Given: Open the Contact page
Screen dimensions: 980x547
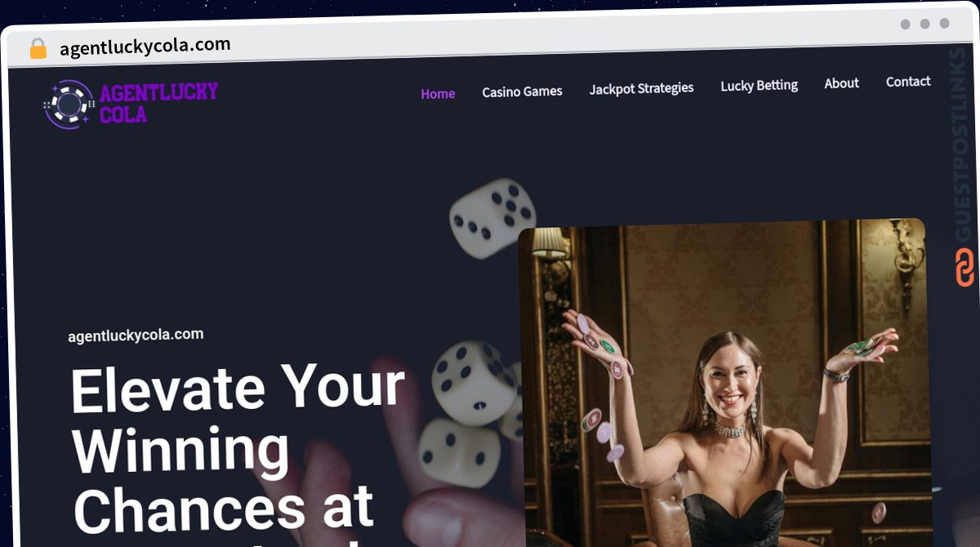Looking at the screenshot, I should coord(908,82).
